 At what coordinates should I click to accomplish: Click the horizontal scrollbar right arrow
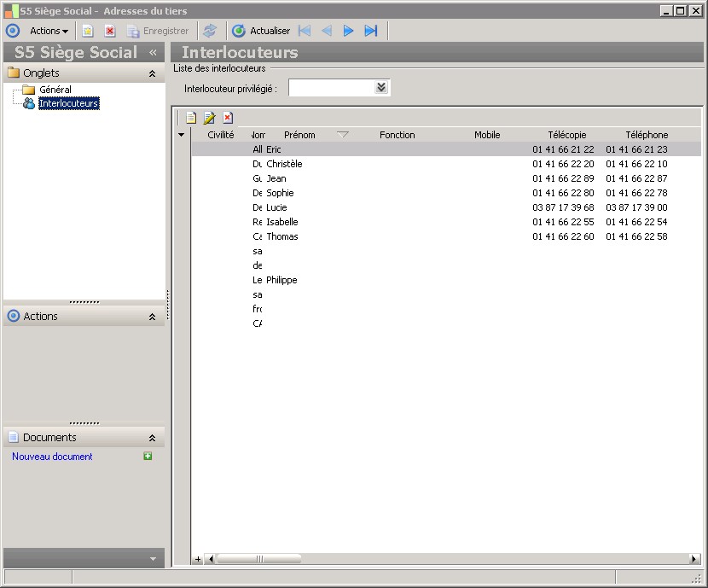694,559
